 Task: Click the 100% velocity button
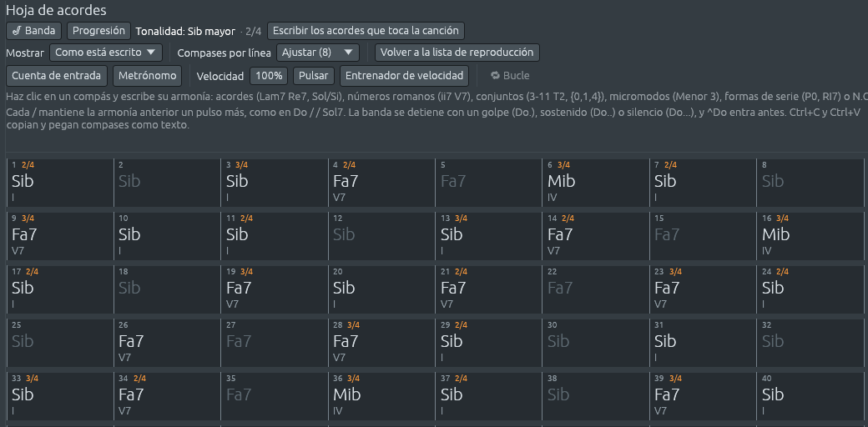[269, 76]
